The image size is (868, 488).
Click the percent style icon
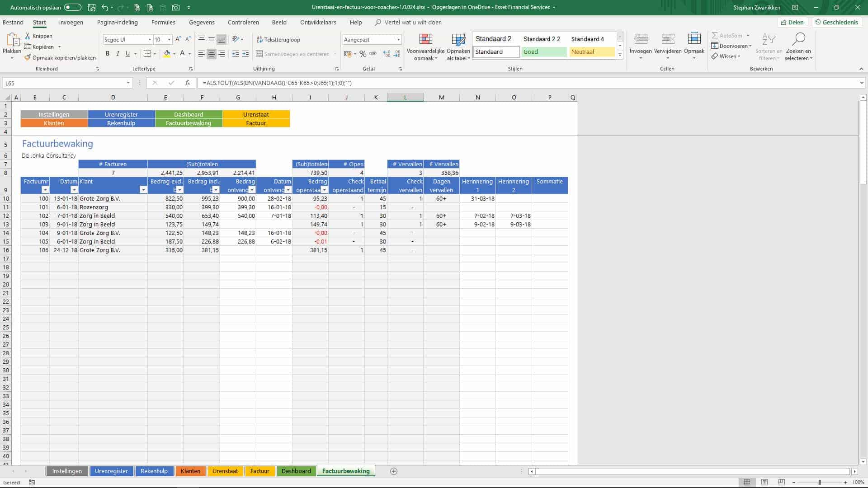coord(363,54)
